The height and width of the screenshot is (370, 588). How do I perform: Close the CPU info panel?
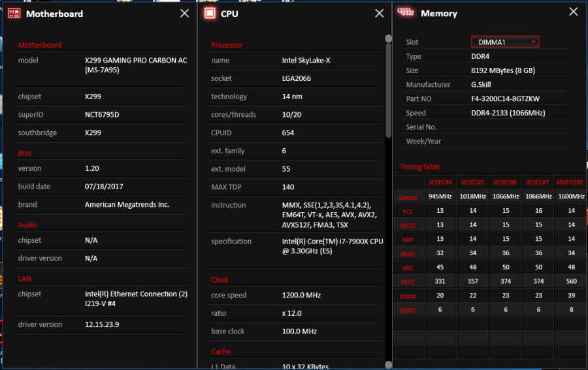click(x=380, y=13)
